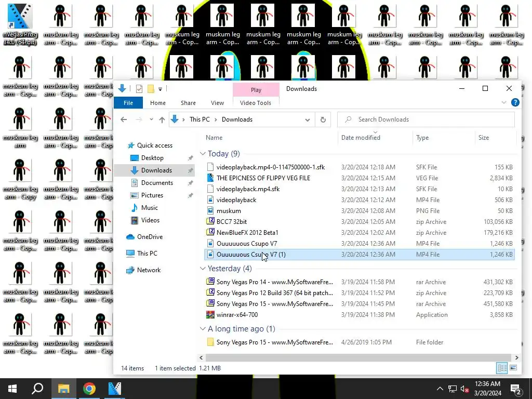Open Videos in the navigation pane
Viewport: 532px width, 399px height.
pos(150,220)
